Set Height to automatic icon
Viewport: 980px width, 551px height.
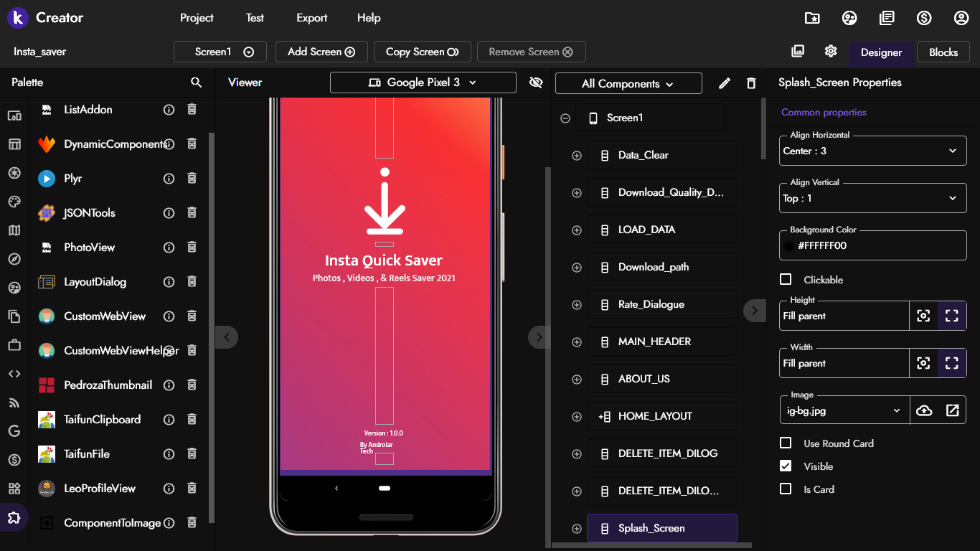924,316
